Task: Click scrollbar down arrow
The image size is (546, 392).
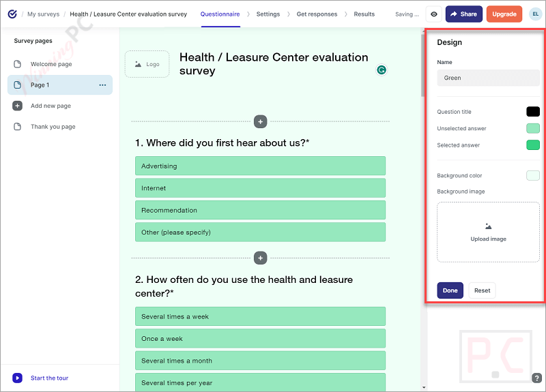Action: (x=424, y=387)
